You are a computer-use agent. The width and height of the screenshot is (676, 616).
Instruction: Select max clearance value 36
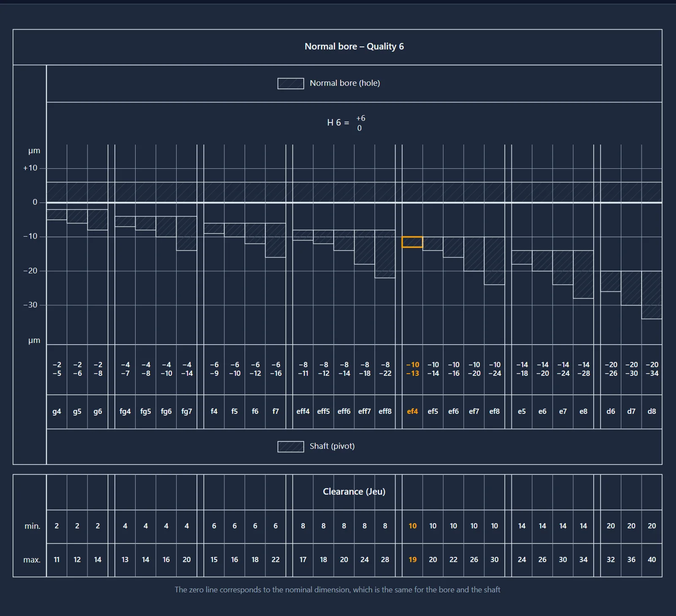(631, 560)
